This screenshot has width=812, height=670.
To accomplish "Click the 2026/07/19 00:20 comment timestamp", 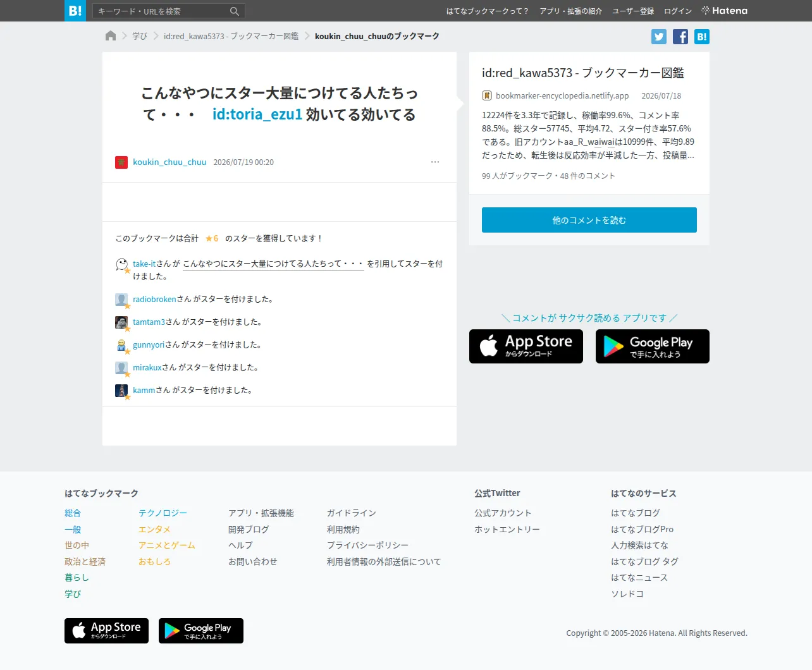I will (243, 162).
